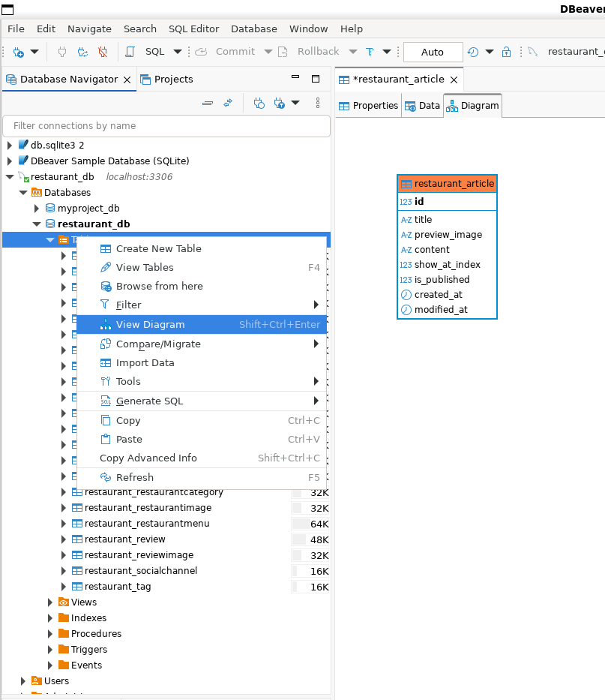Switch to the Properties tab
The width and height of the screenshot is (605, 700).
coord(368,106)
